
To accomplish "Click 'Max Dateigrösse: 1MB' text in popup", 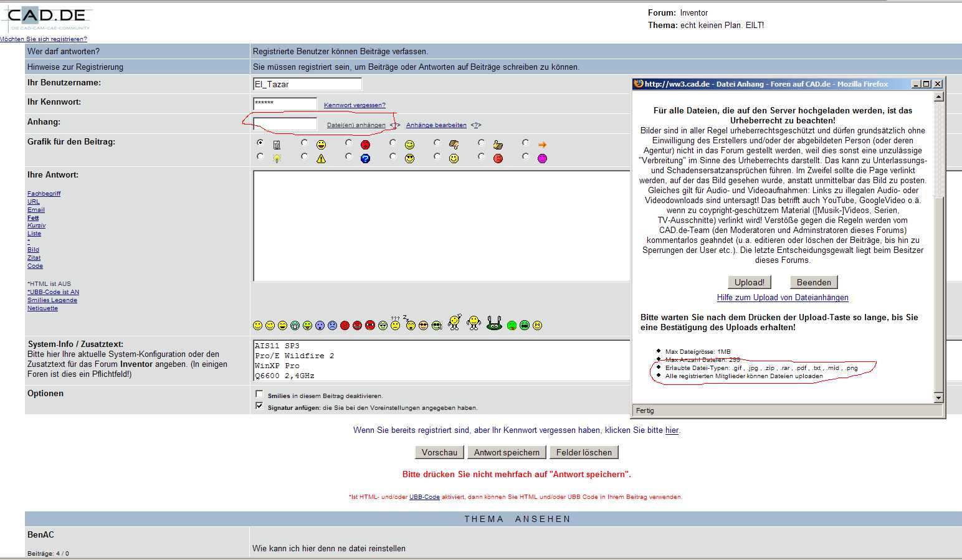I will [x=698, y=352].
